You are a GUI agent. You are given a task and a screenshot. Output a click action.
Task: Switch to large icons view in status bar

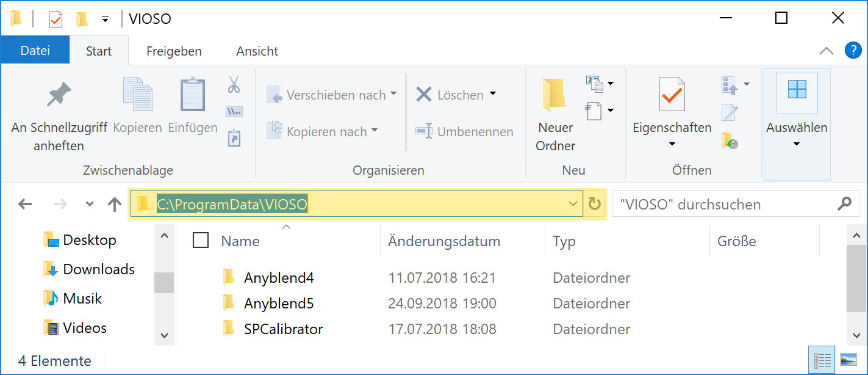point(848,360)
